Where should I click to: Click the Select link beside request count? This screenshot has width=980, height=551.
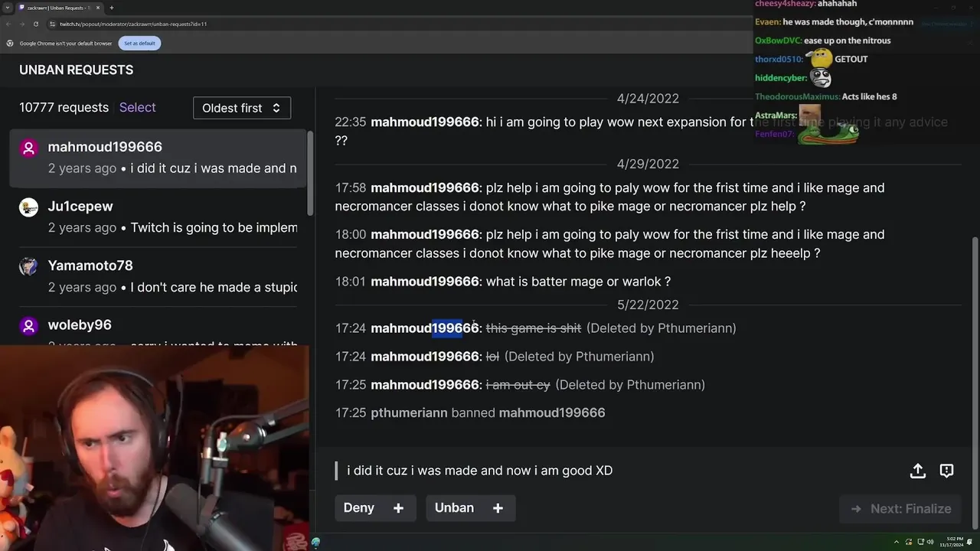coord(137,108)
